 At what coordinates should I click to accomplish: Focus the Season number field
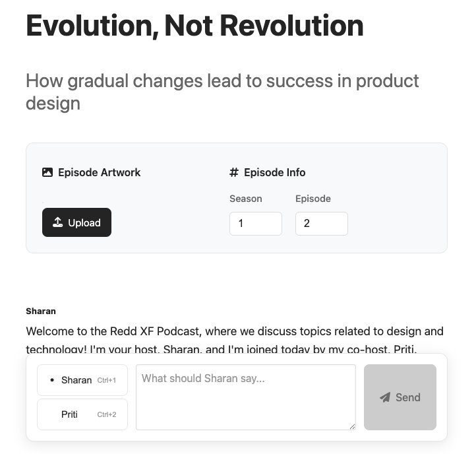pyautogui.click(x=255, y=224)
